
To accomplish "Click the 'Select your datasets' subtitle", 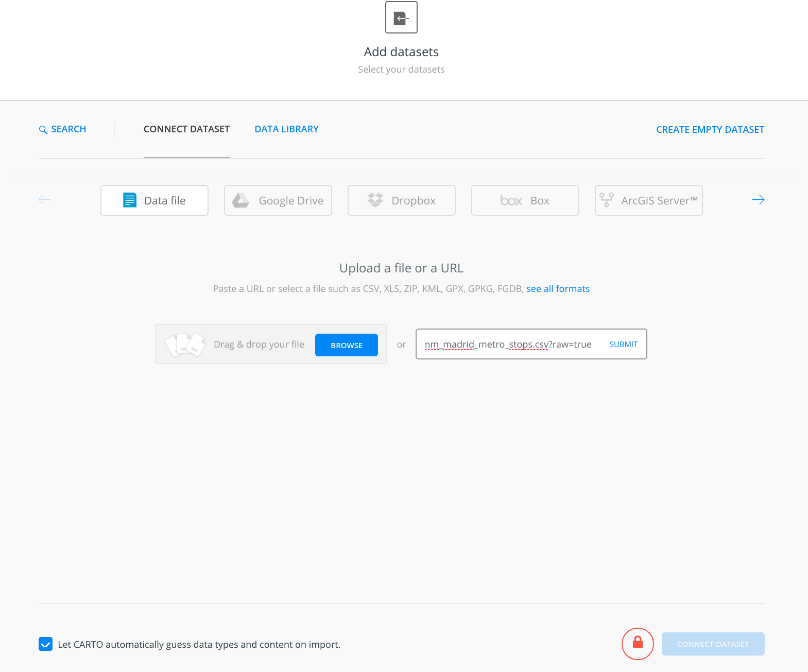I will 401,70.
